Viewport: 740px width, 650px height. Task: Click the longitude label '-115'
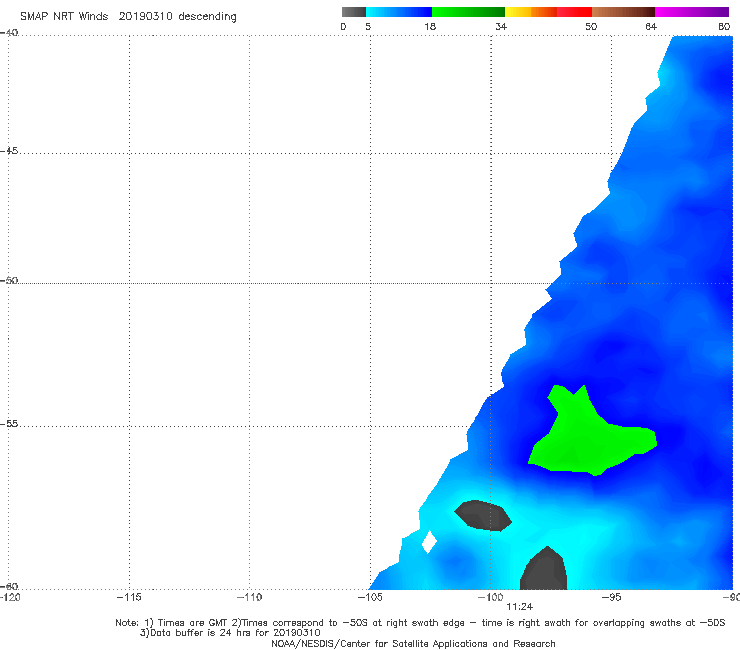(129, 597)
